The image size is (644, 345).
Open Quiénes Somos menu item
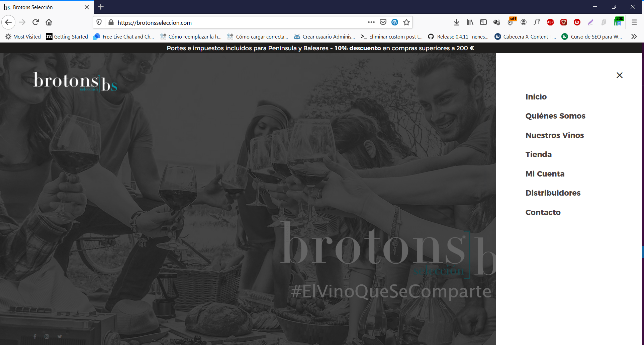555,116
